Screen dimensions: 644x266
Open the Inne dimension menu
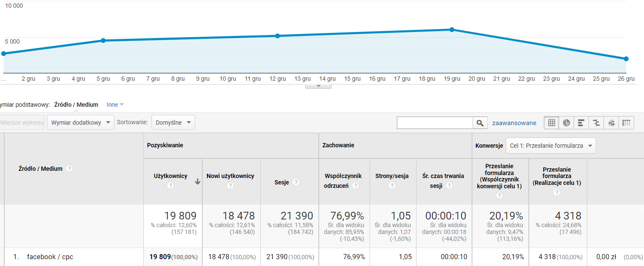pyautogui.click(x=115, y=105)
